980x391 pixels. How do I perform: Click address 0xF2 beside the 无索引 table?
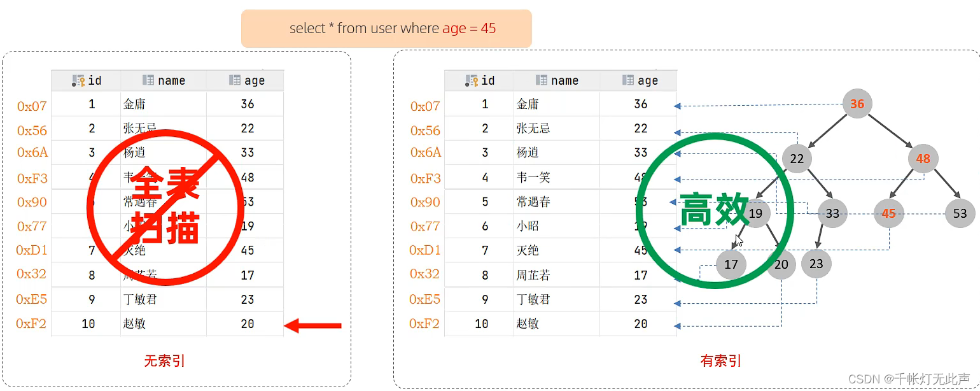pyautogui.click(x=32, y=323)
